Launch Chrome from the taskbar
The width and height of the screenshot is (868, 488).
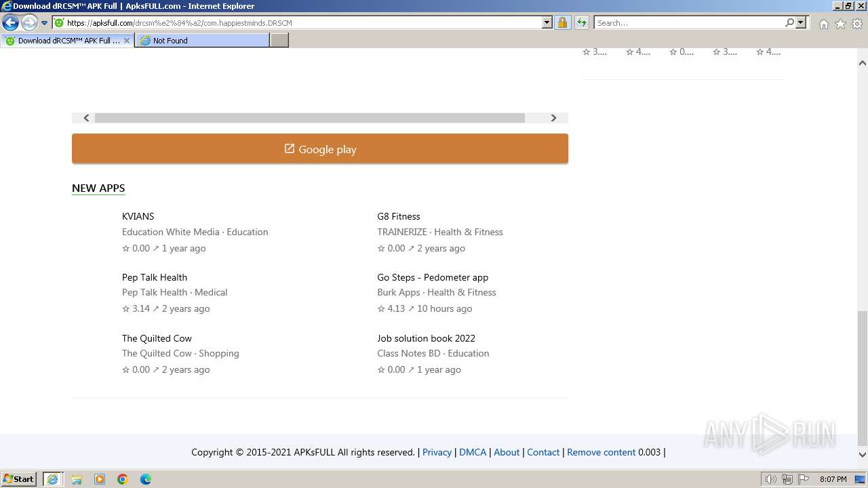click(x=123, y=479)
